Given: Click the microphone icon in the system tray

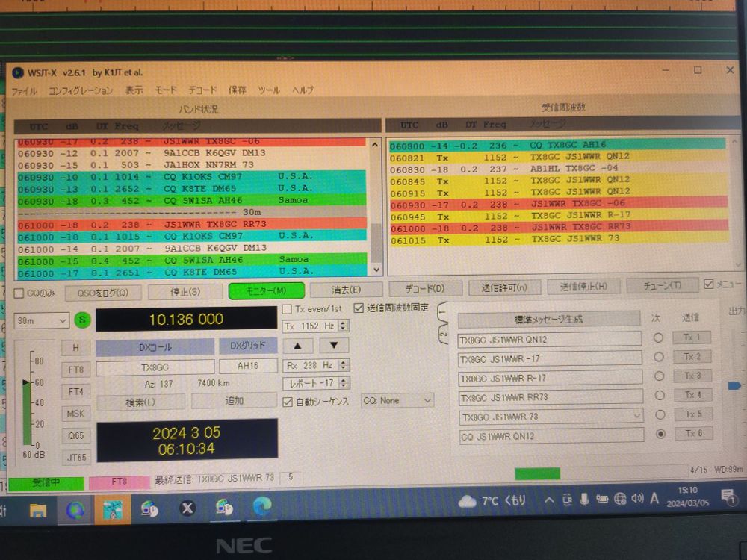Looking at the screenshot, I should [584, 499].
